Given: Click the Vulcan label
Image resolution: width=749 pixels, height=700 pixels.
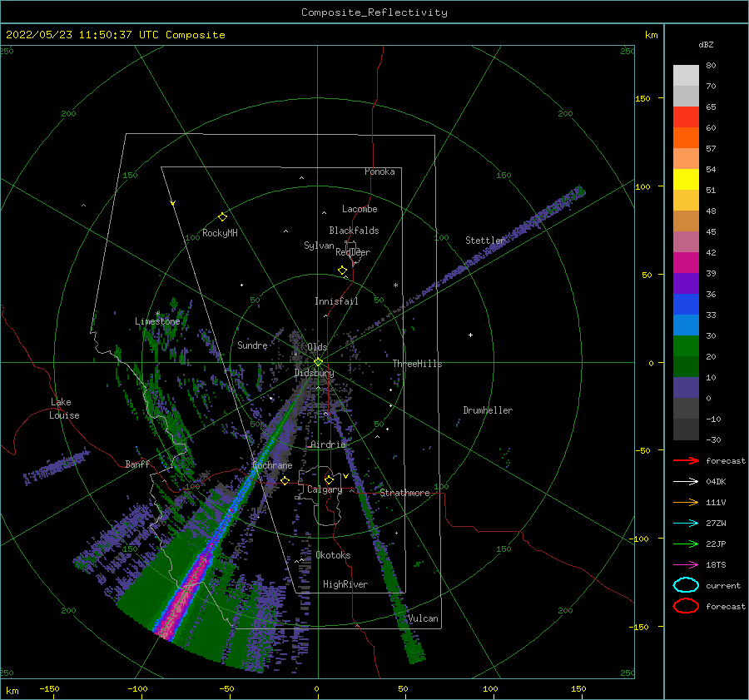Looking at the screenshot, I should [423, 618].
